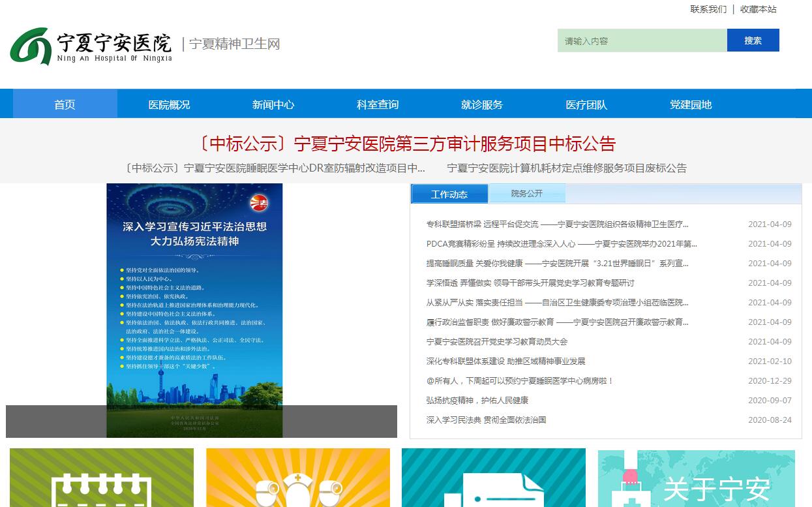Click the gray caption bar under the poster
The height and width of the screenshot is (507, 812).
(x=202, y=422)
